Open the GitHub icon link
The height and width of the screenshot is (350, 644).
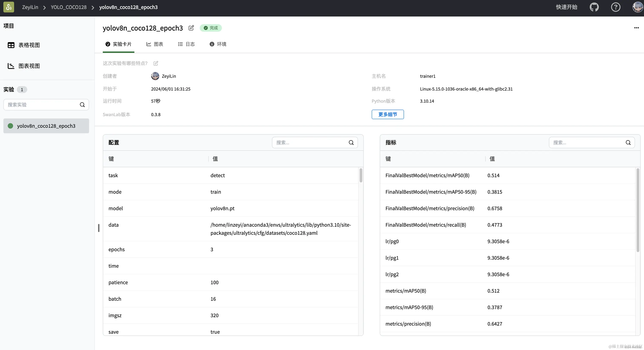click(594, 7)
